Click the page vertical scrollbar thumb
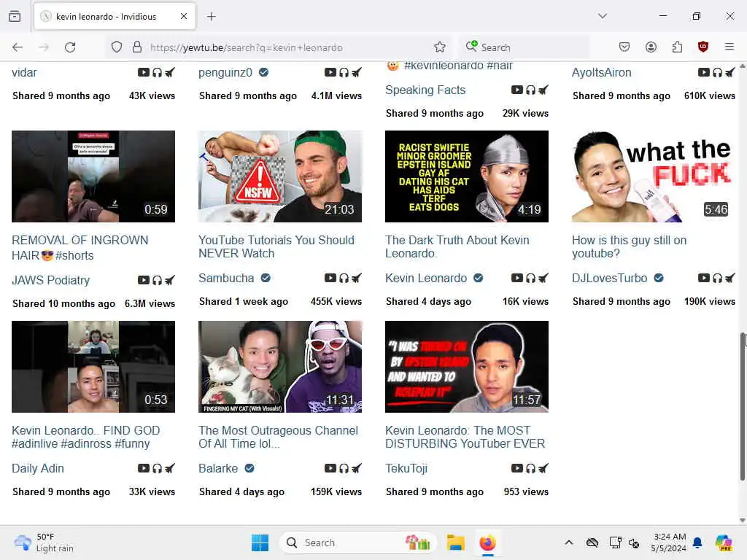Screen dimensions: 747x560 742,406
